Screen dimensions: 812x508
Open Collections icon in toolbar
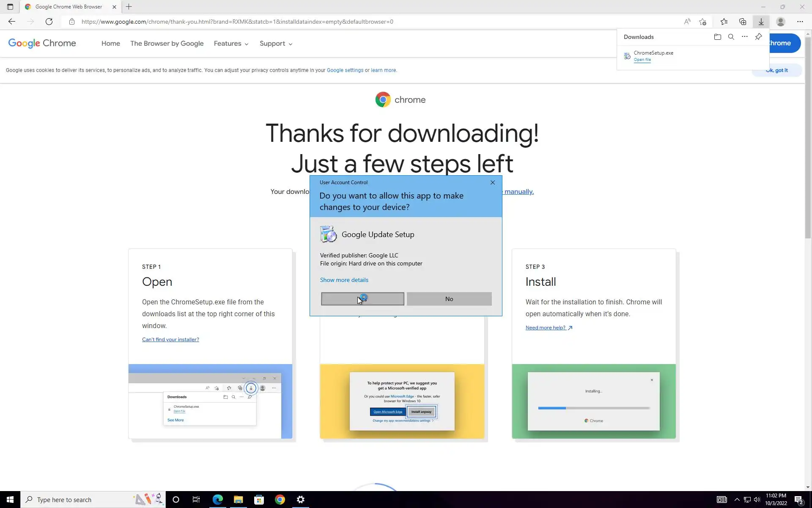(x=742, y=22)
